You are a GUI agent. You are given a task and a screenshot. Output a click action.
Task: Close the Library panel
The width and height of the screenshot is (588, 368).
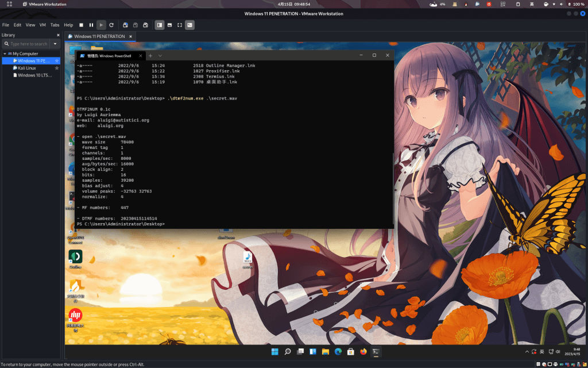[x=58, y=35]
